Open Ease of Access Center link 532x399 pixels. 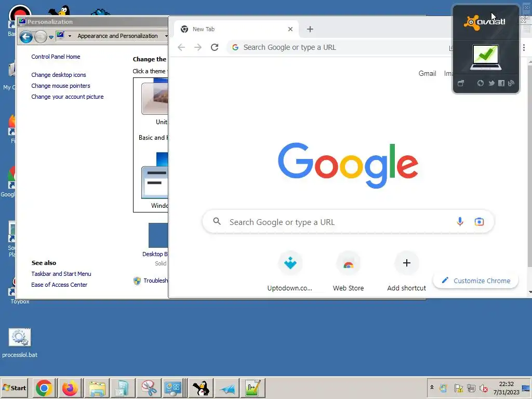coord(59,285)
